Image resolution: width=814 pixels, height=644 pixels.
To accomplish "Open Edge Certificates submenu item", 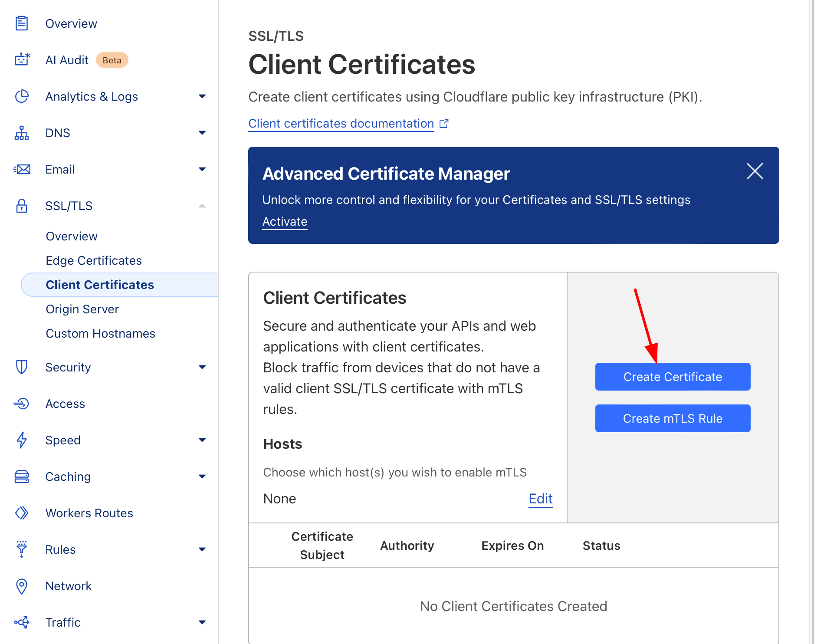I will click(x=94, y=260).
